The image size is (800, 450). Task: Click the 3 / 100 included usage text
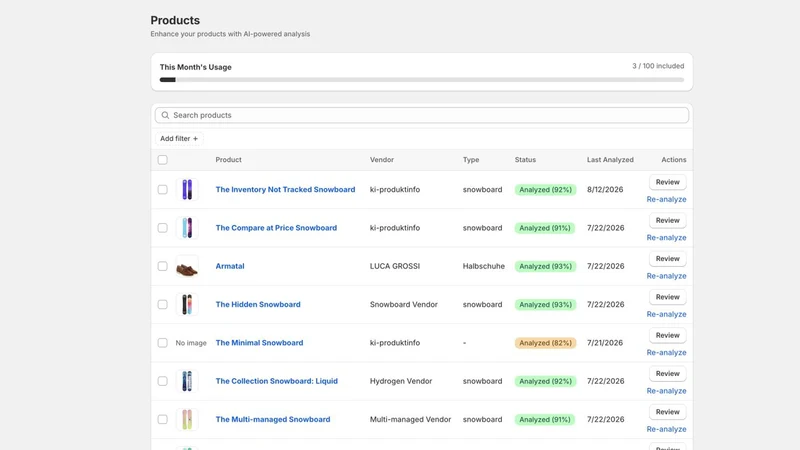[658, 66]
